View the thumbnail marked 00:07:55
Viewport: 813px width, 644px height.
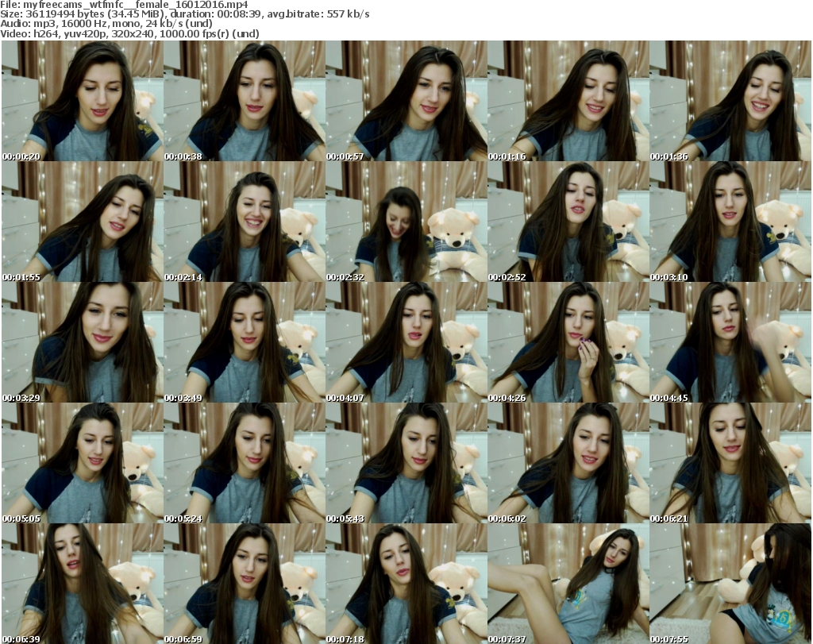pos(730,584)
